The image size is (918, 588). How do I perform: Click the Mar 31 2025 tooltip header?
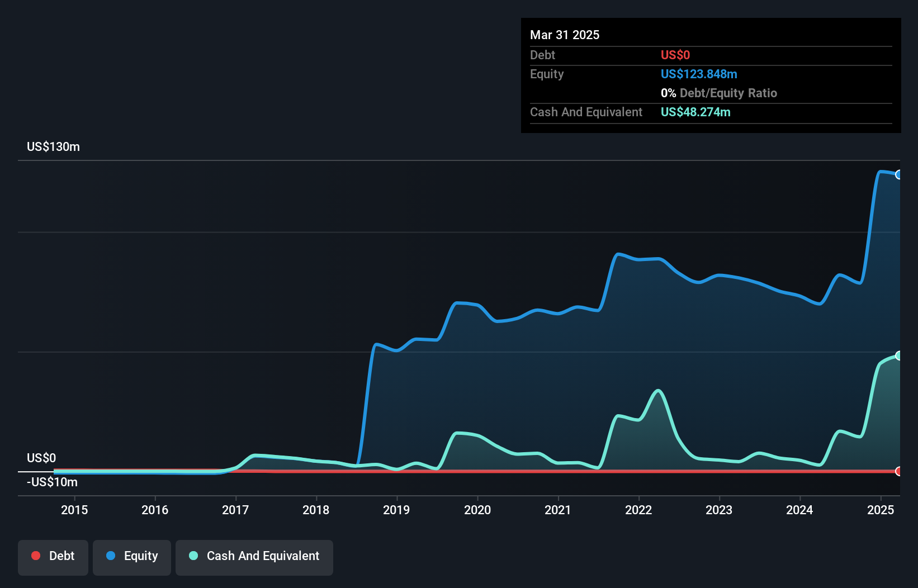[x=565, y=35]
